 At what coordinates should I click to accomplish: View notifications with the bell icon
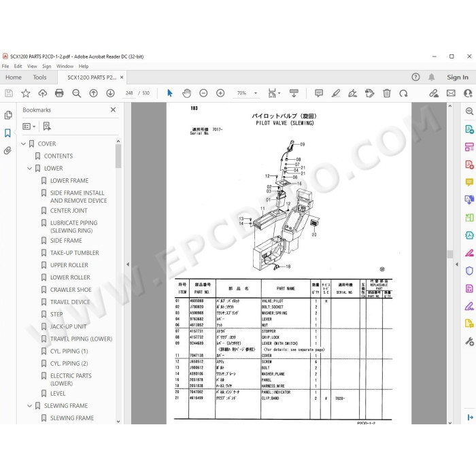tap(431, 77)
